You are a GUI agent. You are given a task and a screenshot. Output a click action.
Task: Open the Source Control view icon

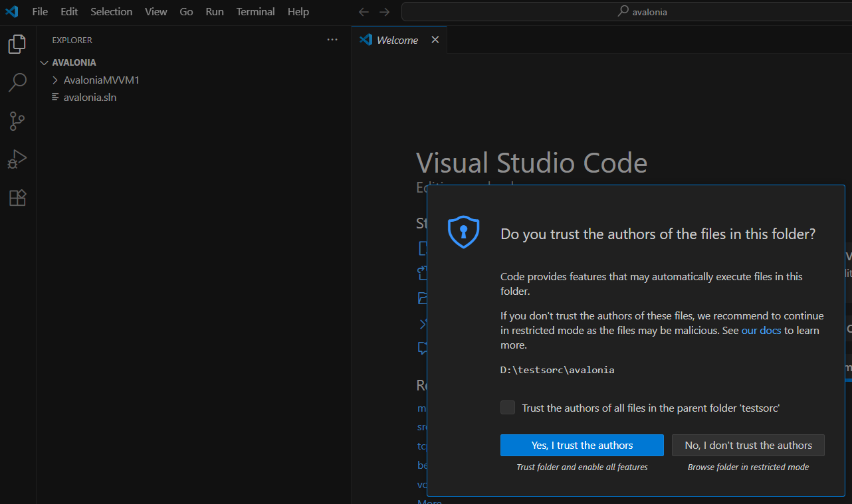tap(17, 121)
